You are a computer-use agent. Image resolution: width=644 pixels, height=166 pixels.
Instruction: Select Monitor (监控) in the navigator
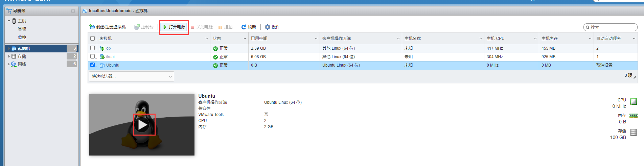click(22, 38)
